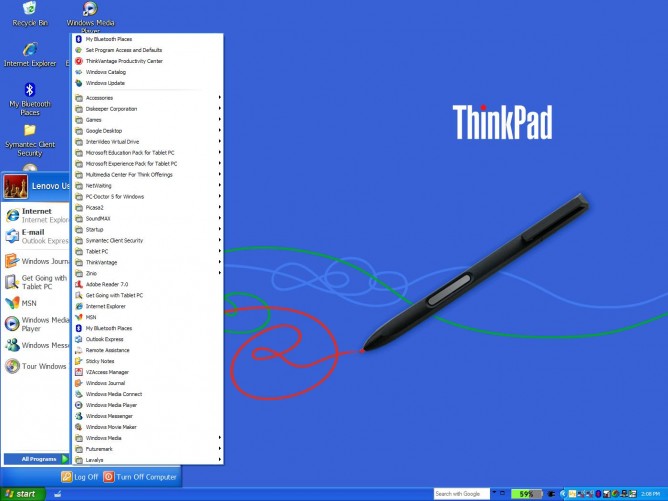Expand the Games folder submenu
Screen dimensions: 668x501
pyautogui.click(x=94, y=120)
